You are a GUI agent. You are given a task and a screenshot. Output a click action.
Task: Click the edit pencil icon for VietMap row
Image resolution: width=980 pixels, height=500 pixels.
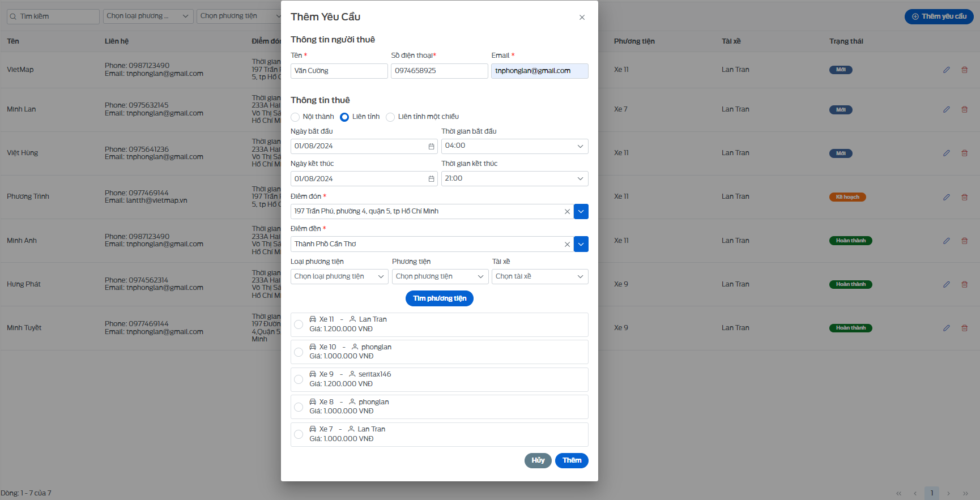(x=946, y=70)
